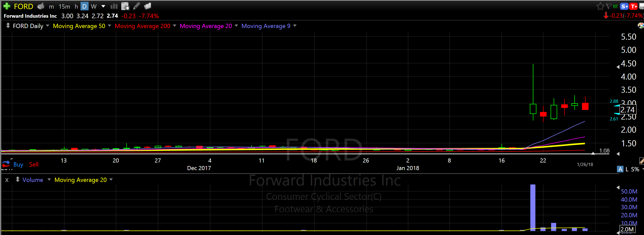
Task: Open company info via the factory icon
Action: click(41, 6)
